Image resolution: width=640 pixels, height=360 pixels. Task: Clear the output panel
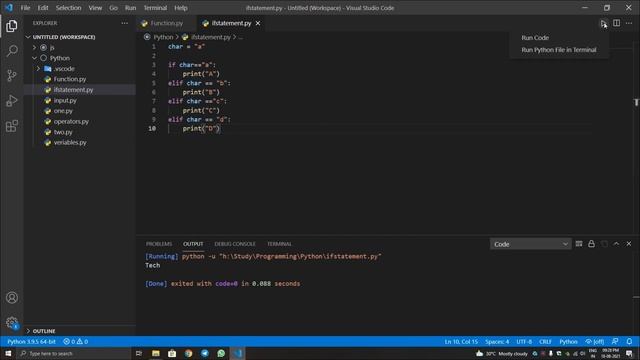(579, 244)
